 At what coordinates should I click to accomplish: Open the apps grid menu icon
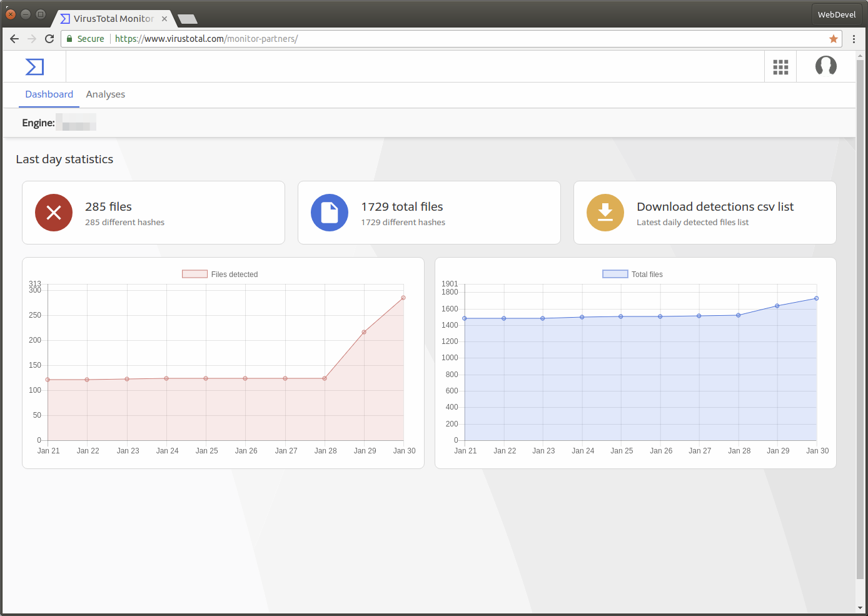pos(780,67)
